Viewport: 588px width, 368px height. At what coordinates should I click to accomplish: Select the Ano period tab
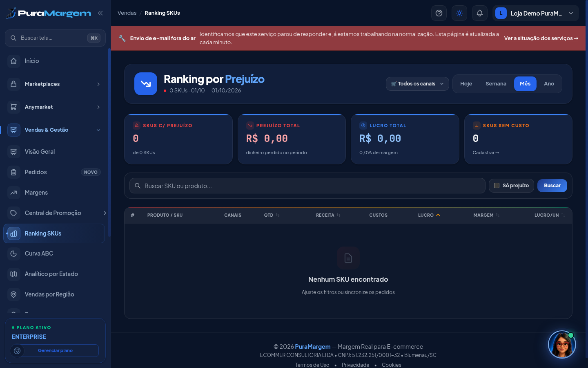[549, 84]
